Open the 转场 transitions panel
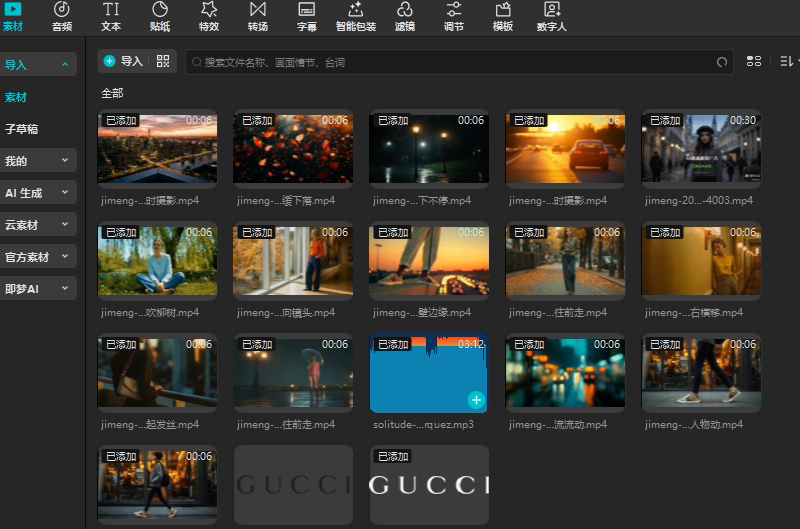This screenshot has width=800, height=529. pos(257,16)
